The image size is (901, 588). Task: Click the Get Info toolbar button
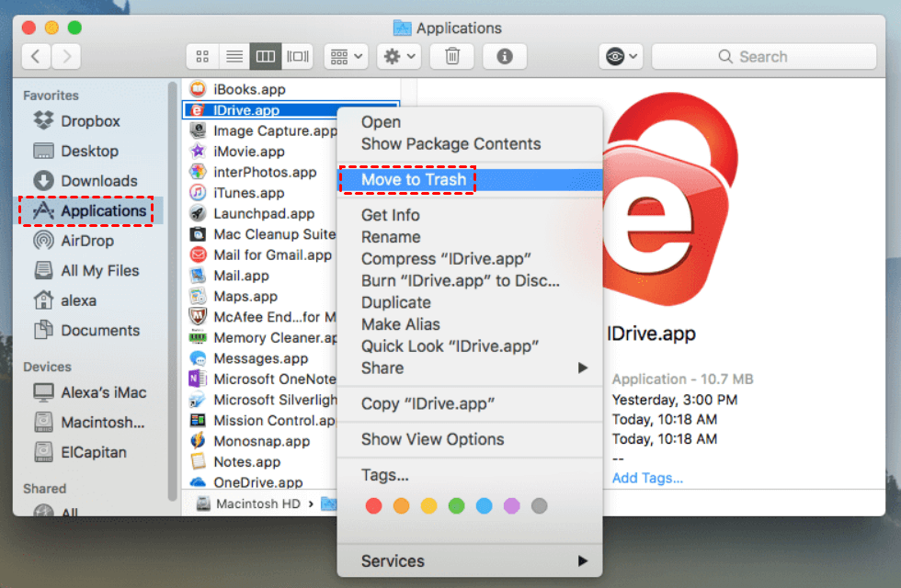[505, 56]
